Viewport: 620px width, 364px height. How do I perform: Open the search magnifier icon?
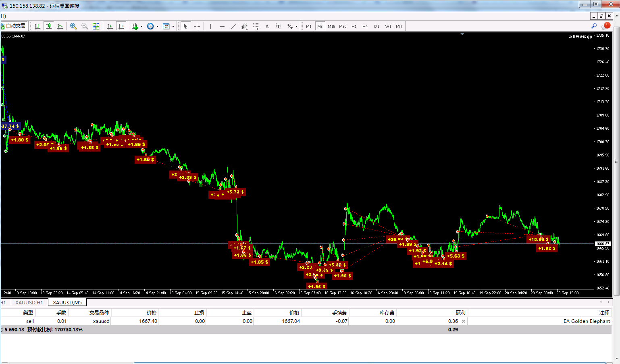click(x=594, y=26)
